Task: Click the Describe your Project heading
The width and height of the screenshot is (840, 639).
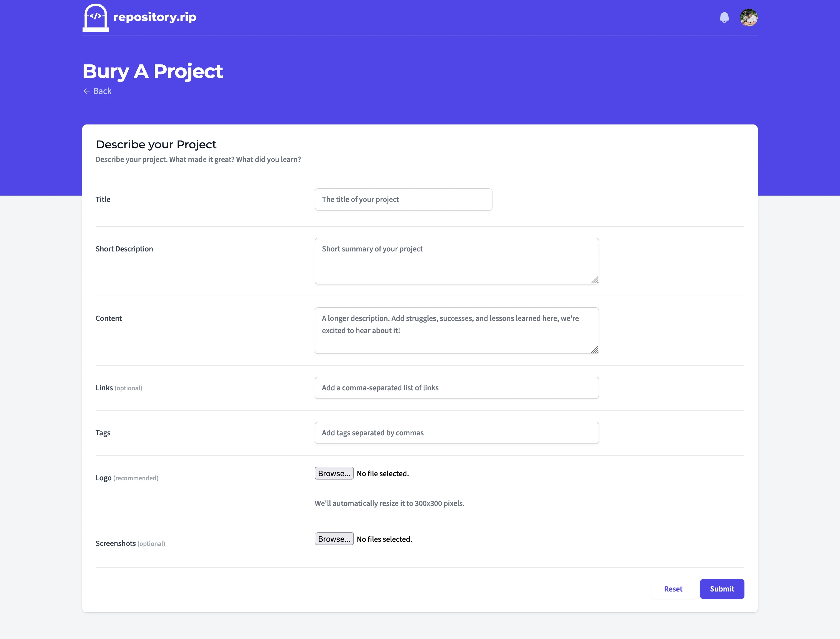Action: [x=156, y=144]
